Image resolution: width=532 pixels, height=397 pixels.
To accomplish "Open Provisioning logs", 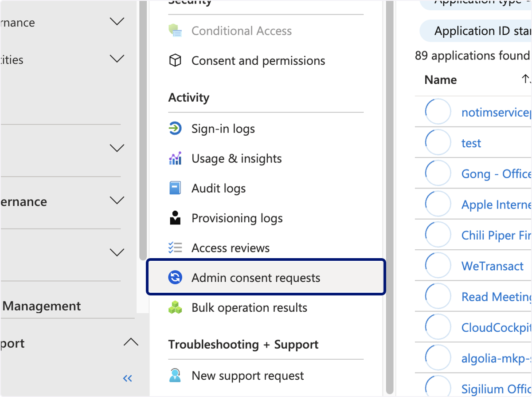I will point(237,218).
